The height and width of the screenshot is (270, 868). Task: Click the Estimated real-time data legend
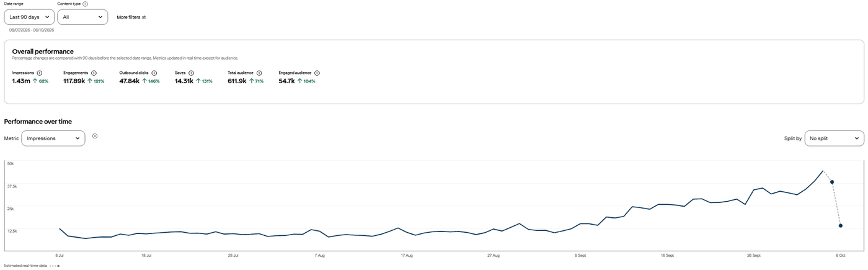point(32,265)
